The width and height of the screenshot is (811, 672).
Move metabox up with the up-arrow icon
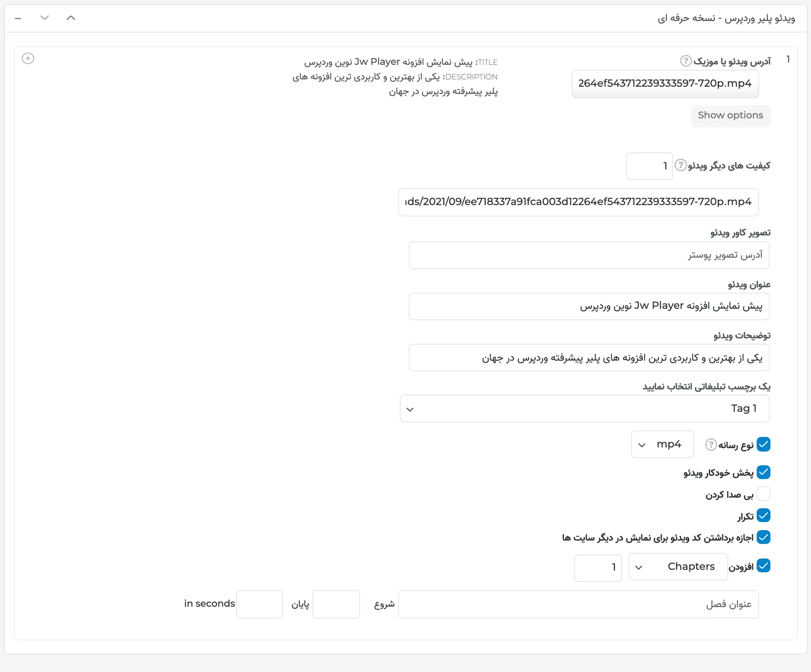(x=71, y=18)
